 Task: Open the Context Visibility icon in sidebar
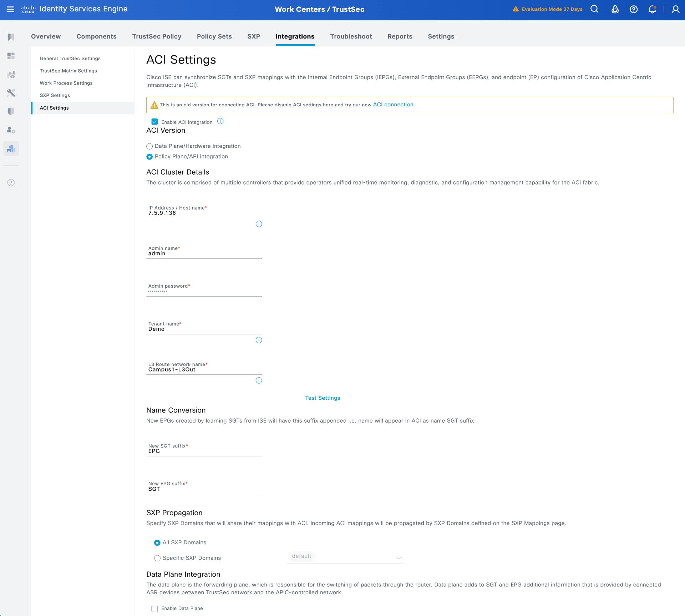point(11,74)
